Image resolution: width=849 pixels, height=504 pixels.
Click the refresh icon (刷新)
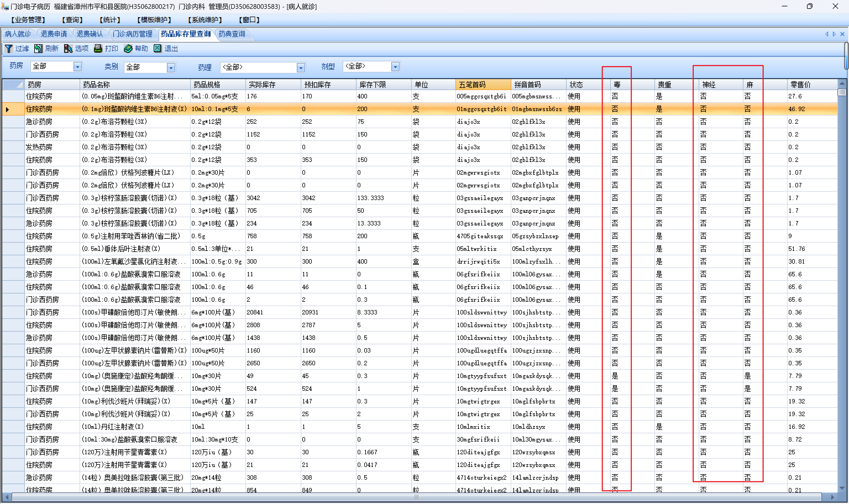38,49
